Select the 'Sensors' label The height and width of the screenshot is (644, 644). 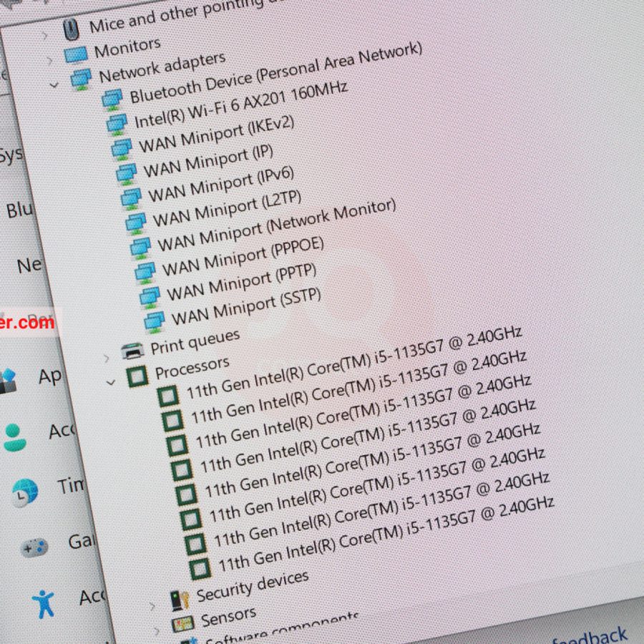click(x=228, y=617)
